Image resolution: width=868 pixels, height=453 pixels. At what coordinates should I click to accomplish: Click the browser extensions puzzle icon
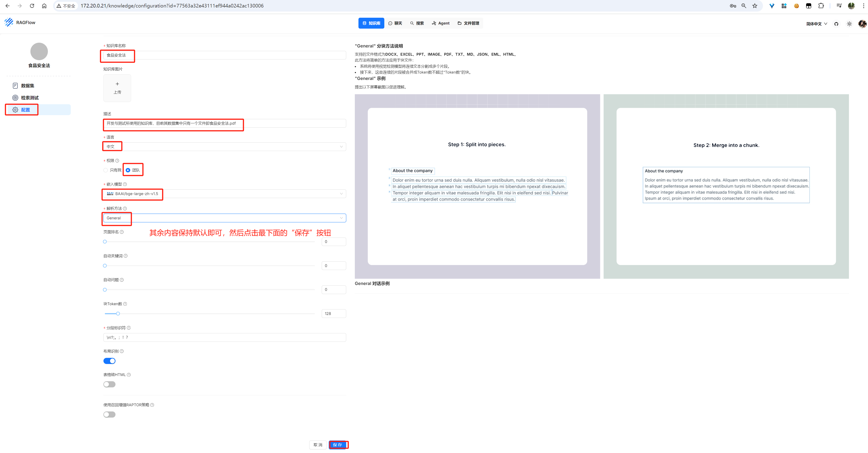click(x=821, y=6)
